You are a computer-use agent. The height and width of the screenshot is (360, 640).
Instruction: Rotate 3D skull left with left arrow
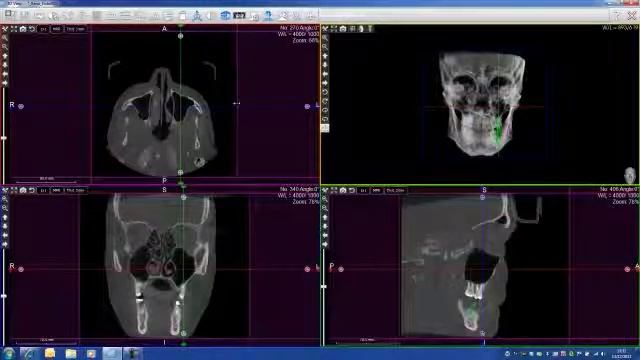(325, 74)
